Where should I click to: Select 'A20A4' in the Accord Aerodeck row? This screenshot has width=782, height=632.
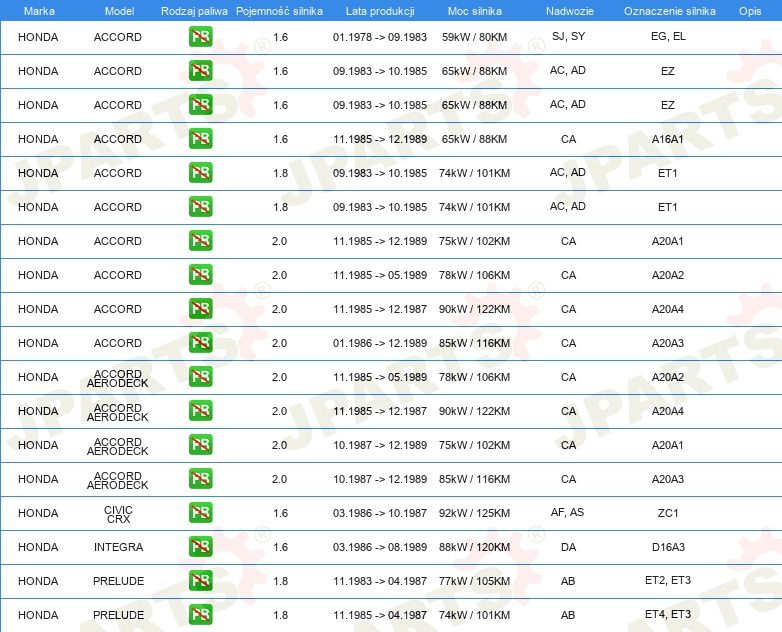[x=668, y=411]
